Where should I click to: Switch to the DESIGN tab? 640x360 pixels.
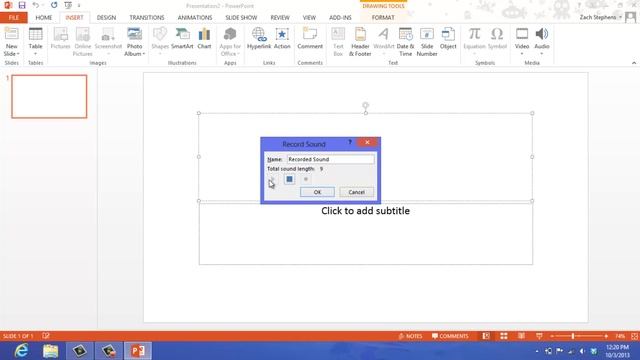coord(106,18)
